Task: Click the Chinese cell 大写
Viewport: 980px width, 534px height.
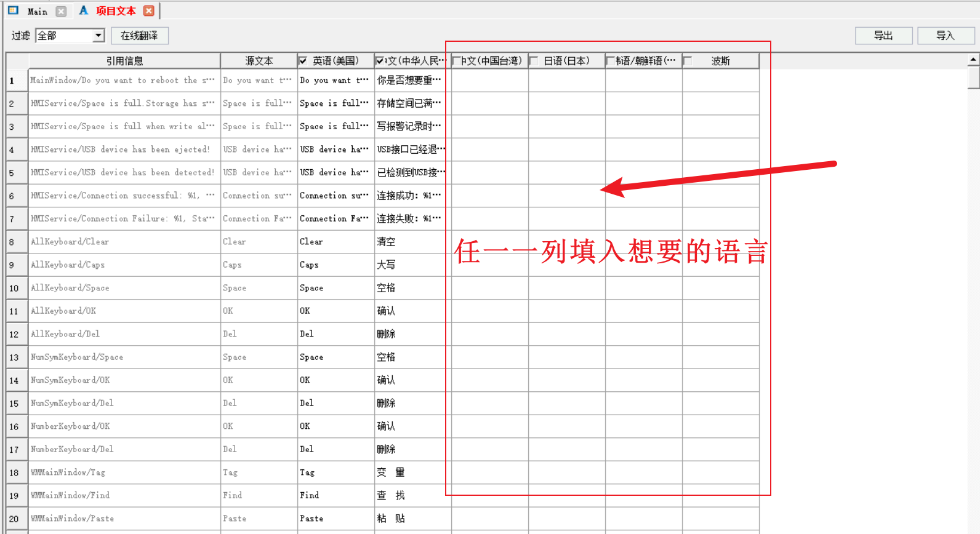Action: 412,265
